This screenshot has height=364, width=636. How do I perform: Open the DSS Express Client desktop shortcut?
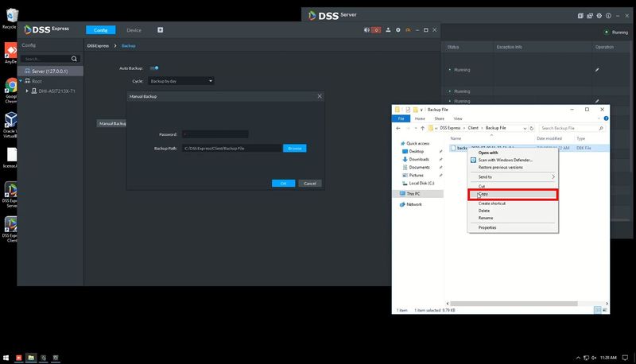(x=10, y=230)
